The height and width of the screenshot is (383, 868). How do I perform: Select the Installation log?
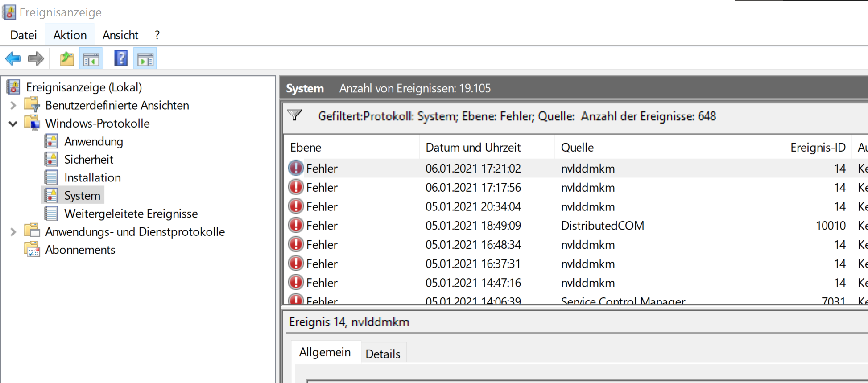pos(92,177)
